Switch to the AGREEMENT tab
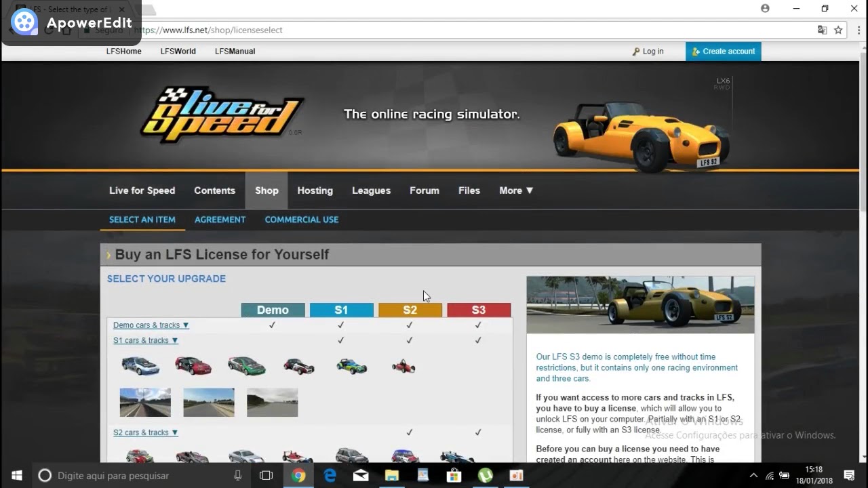Image resolution: width=868 pixels, height=488 pixels. 220,220
